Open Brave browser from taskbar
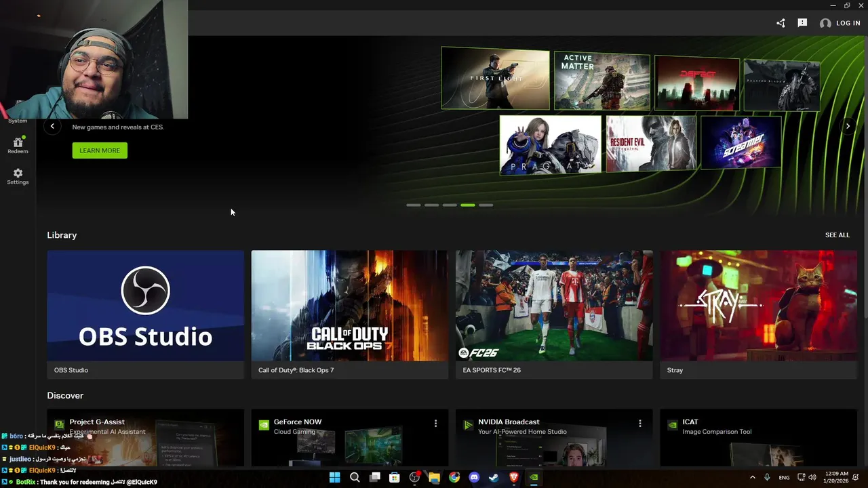Image resolution: width=868 pixels, height=488 pixels. click(514, 477)
